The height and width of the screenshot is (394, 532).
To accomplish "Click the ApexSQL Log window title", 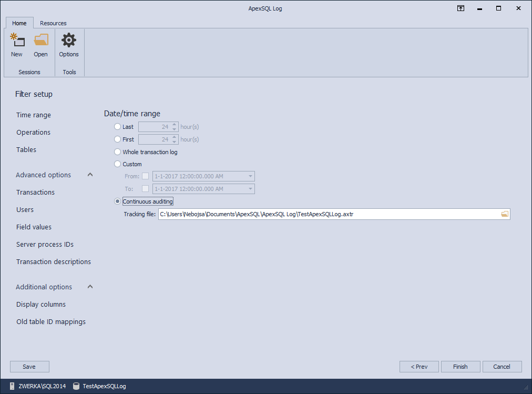I will [265, 8].
